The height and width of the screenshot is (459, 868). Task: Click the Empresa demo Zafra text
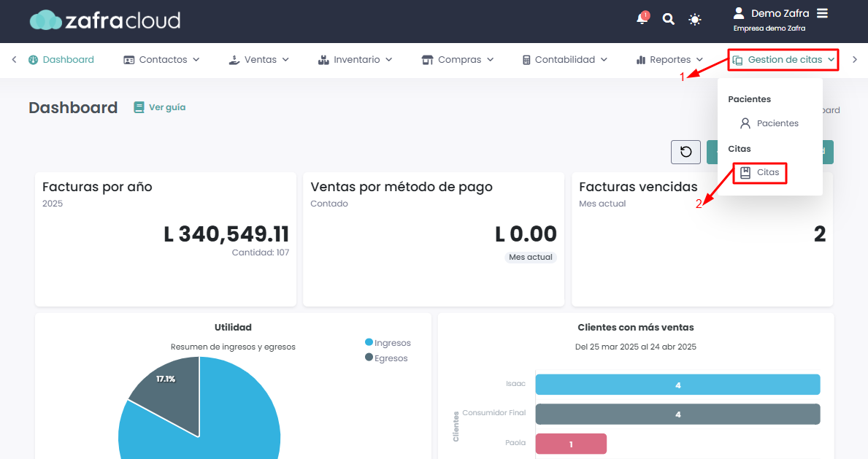pyautogui.click(x=769, y=28)
